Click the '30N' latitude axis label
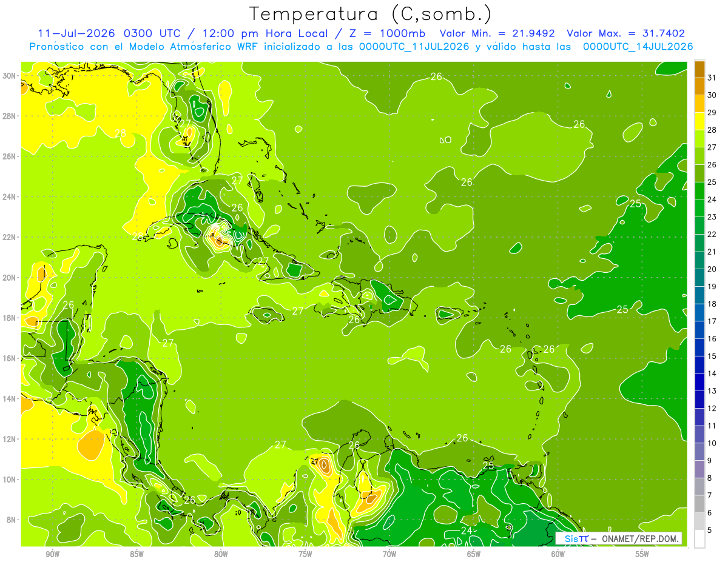The height and width of the screenshot is (562, 728). pyautogui.click(x=10, y=76)
